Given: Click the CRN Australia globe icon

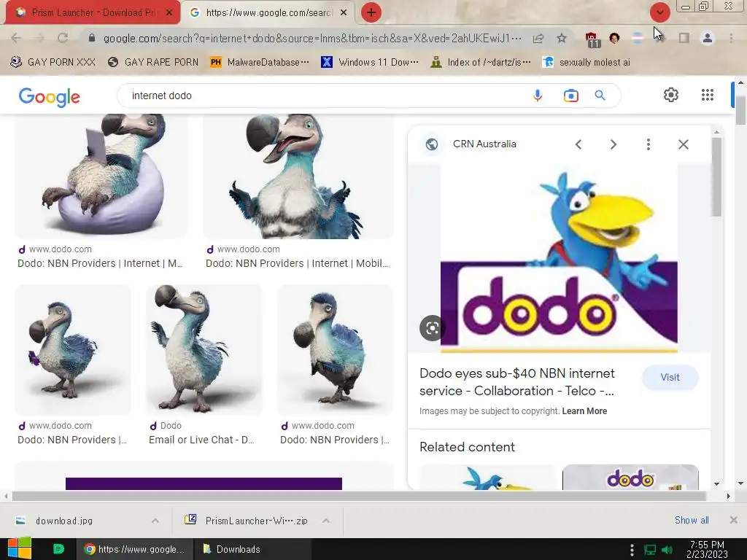Looking at the screenshot, I should 432,144.
